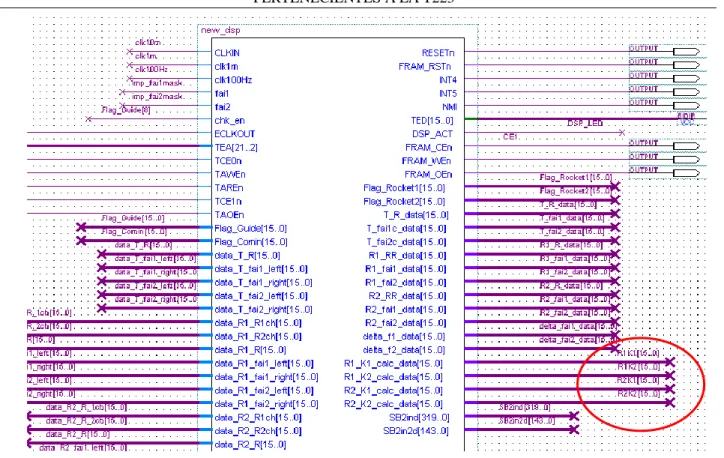The image size is (724, 458).
Task: Select the data_R2_R2ch[15..0] port
Action: click(258, 431)
